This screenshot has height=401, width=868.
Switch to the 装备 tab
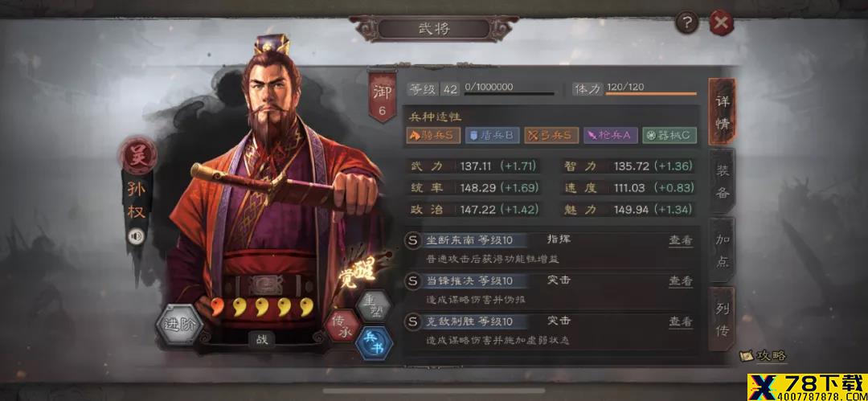click(x=722, y=181)
